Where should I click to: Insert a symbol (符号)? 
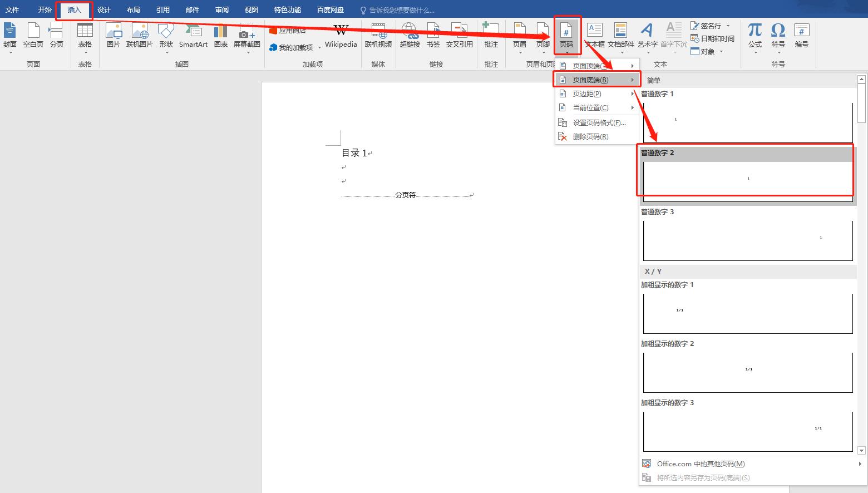coord(778,37)
